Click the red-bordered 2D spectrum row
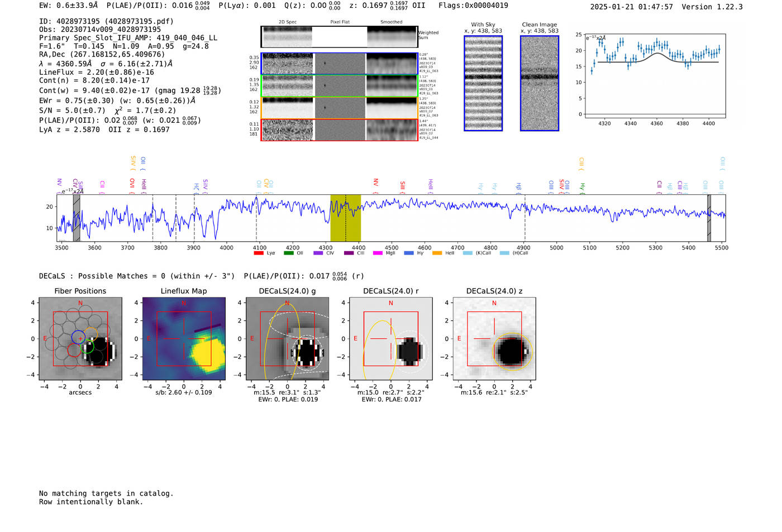 click(x=339, y=130)
